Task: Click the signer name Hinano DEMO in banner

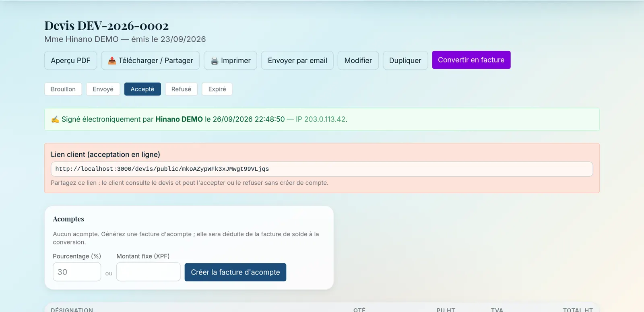Action: 179,119
